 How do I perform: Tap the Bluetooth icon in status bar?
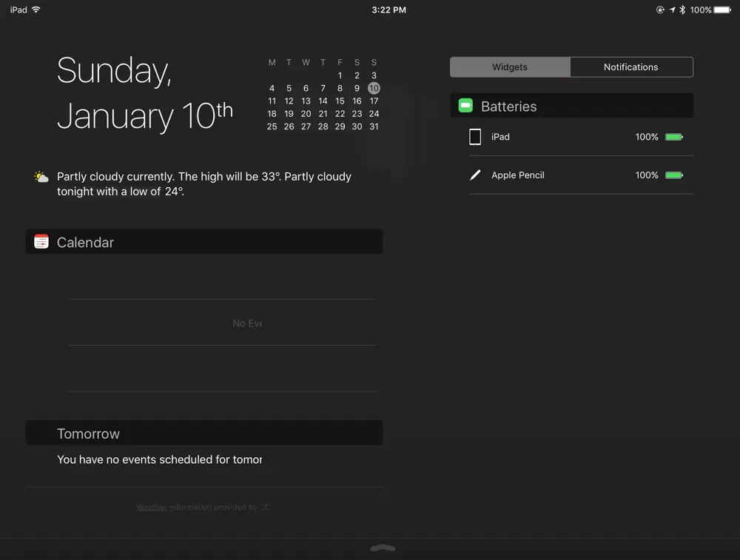682,10
